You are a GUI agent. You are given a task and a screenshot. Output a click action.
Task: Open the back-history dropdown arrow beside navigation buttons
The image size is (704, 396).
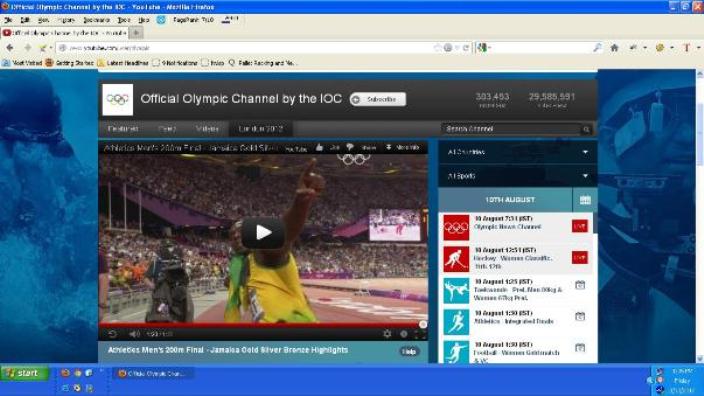(50, 48)
